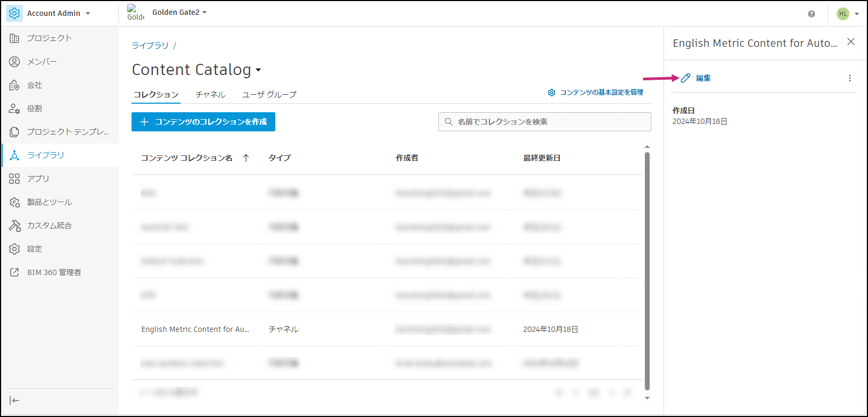Click the BIM 360 管理者 external link icon
868x417 pixels.
[x=14, y=272]
